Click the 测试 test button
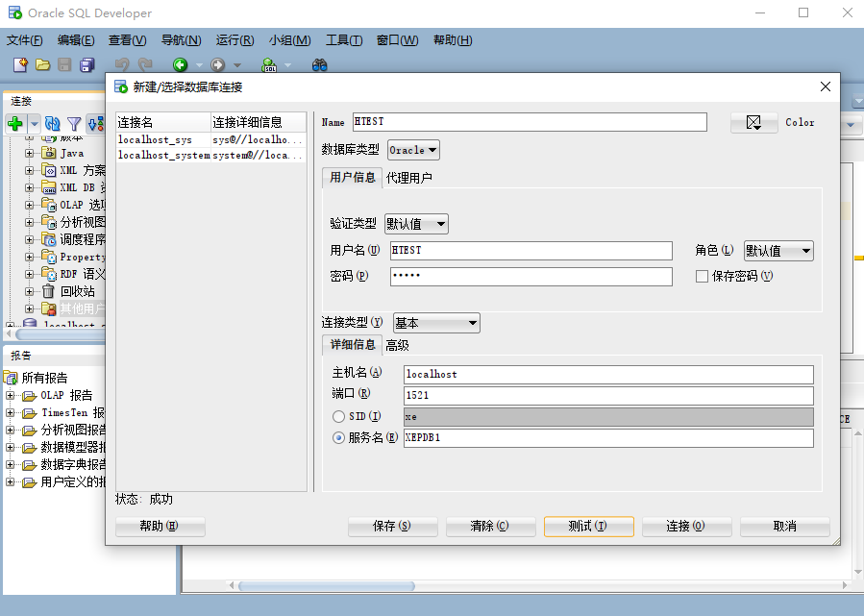This screenshot has width=864, height=616. coord(588,527)
